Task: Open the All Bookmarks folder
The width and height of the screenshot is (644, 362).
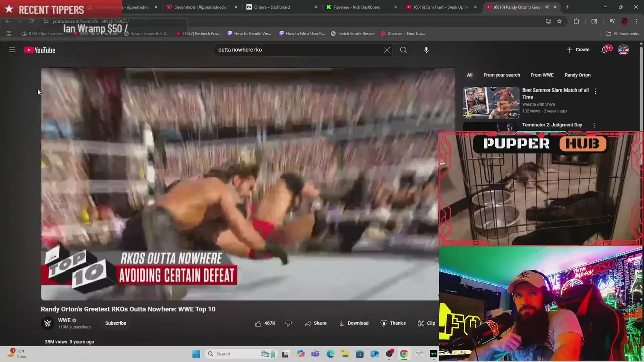Action: tap(622, 33)
